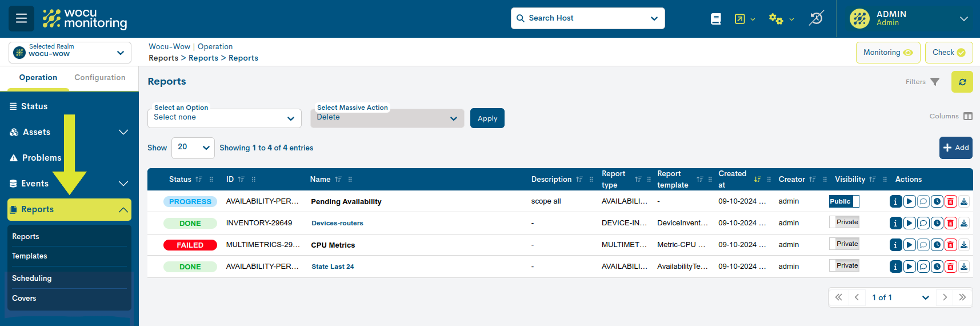
Task: Click the disabled auto-refresh icon in header
Action: point(816,18)
